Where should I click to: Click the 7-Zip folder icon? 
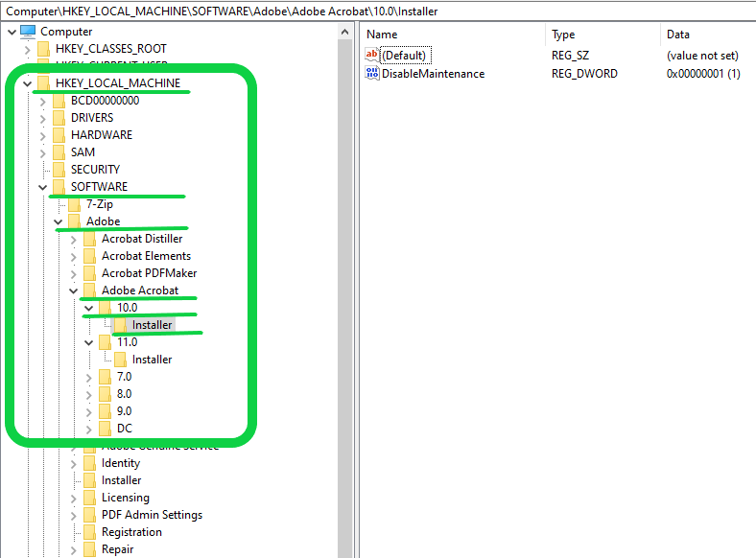coord(74,204)
